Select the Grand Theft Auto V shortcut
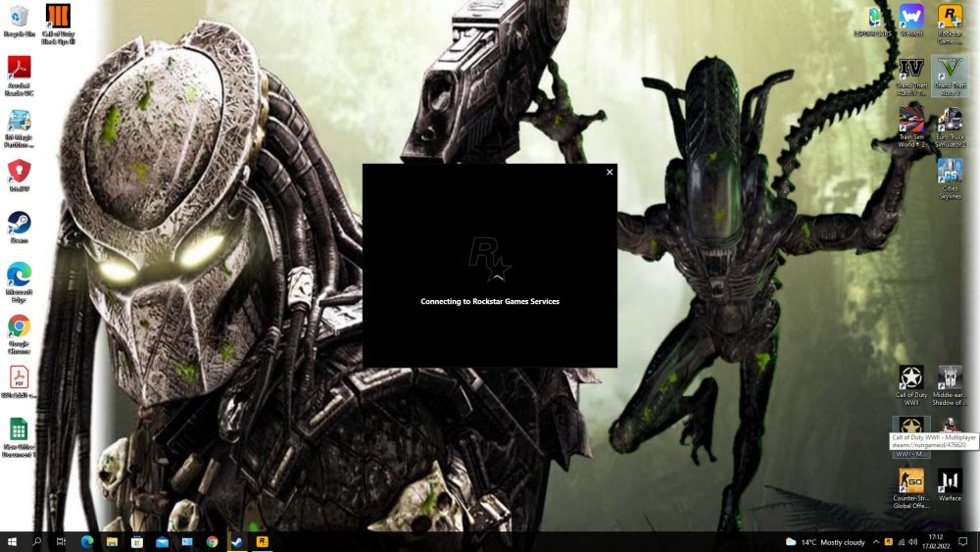This screenshot has height=552, width=980. [x=950, y=76]
